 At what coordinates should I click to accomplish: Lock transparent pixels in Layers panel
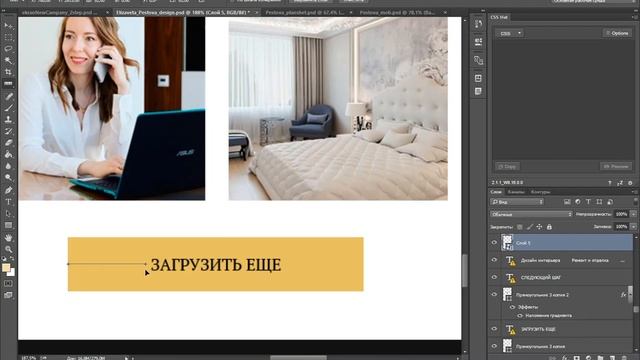point(519,227)
